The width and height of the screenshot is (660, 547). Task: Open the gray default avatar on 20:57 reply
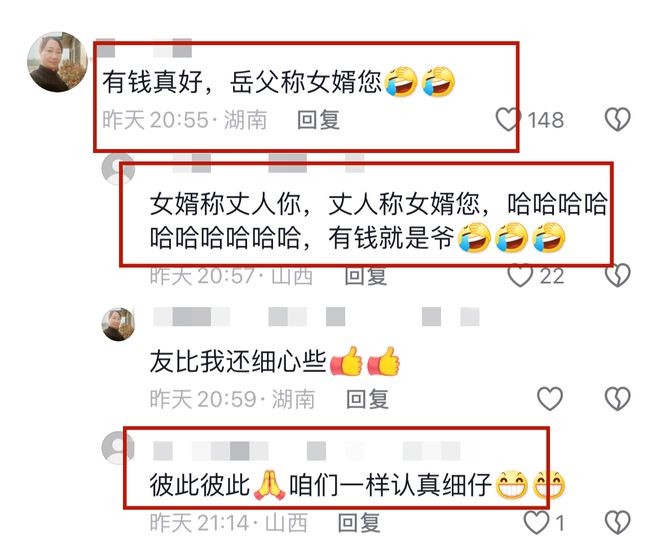tap(118, 169)
